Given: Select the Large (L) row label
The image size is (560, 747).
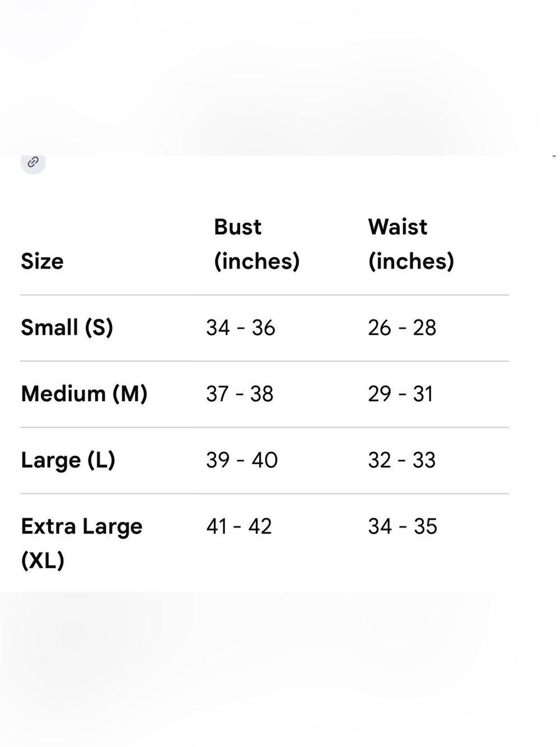Looking at the screenshot, I should click(68, 460).
